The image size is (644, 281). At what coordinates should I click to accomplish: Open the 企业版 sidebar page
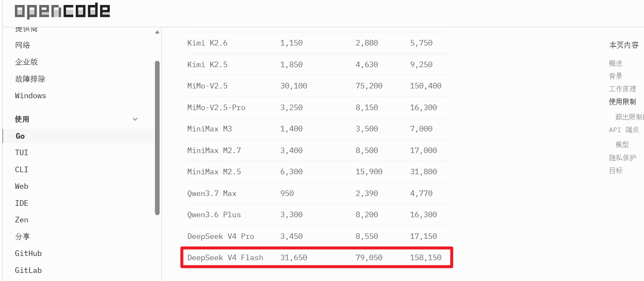click(26, 62)
